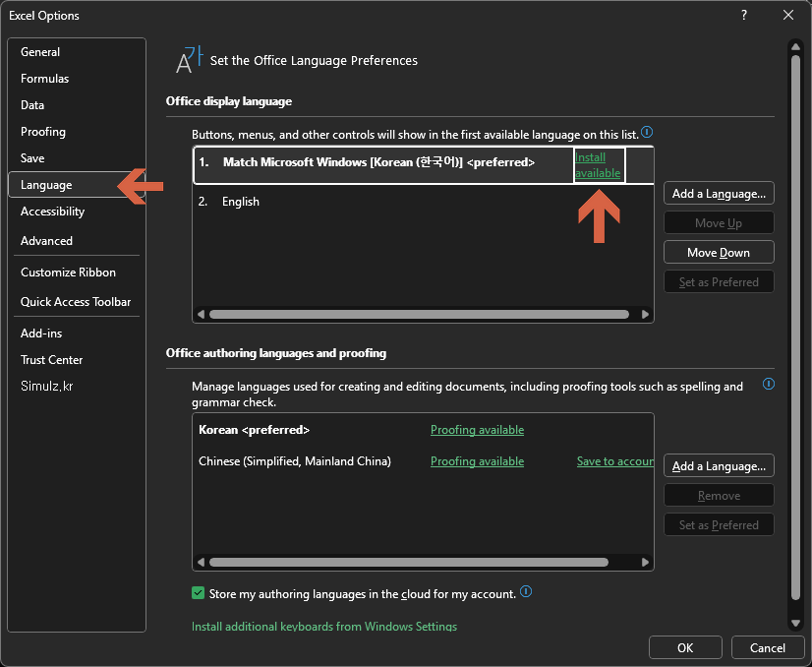
Task: Click the info icon beside authoring languages description
Action: (769, 384)
